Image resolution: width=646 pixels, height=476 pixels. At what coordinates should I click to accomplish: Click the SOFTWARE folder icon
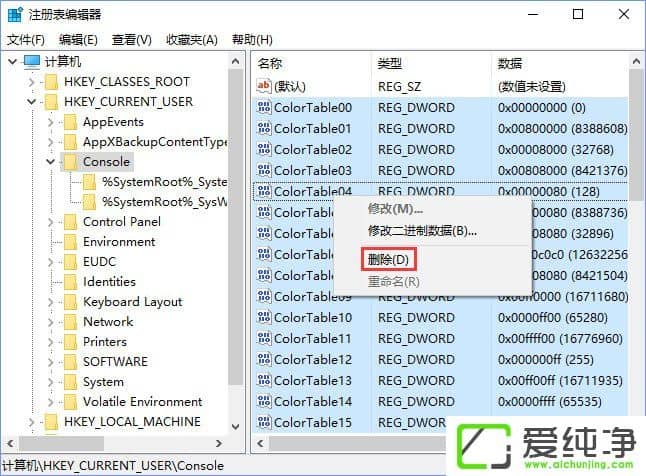pos(70,362)
